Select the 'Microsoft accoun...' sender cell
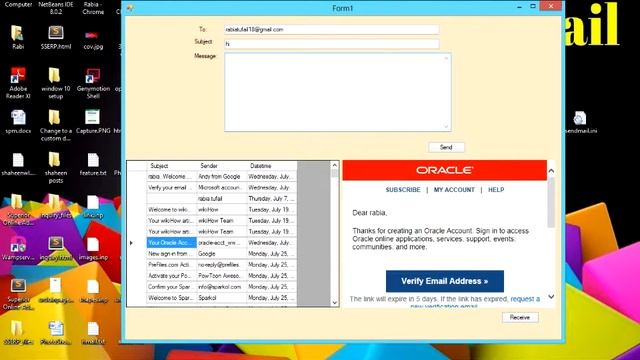The width and height of the screenshot is (640, 360). [222, 187]
